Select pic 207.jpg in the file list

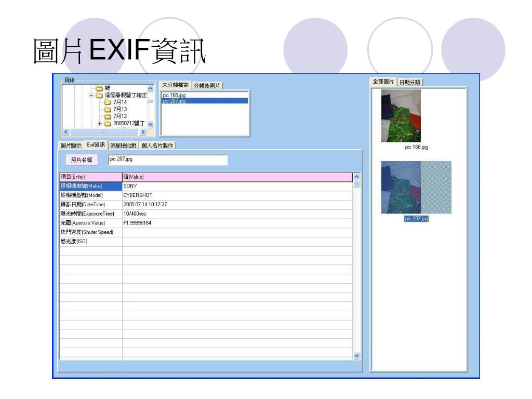(205, 101)
